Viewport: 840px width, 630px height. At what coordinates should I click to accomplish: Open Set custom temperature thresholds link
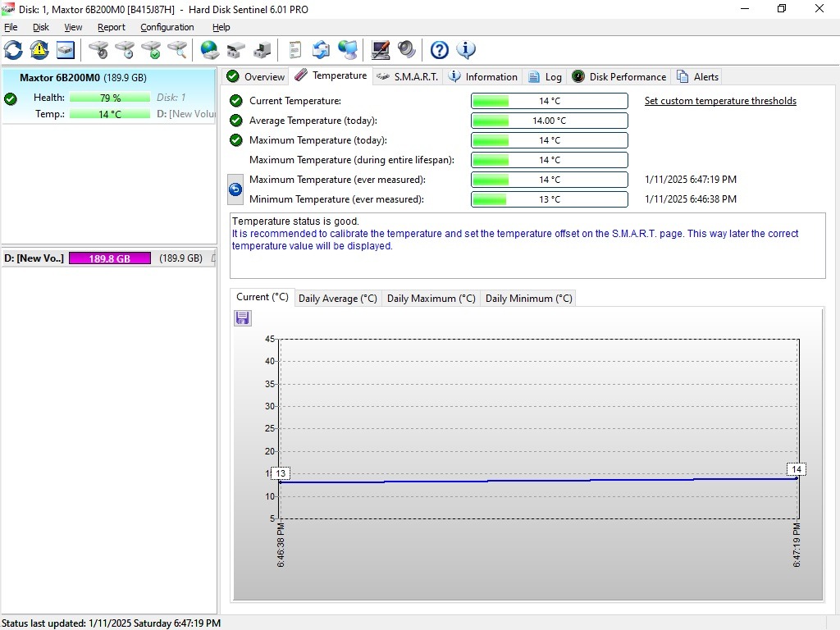pyautogui.click(x=720, y=101)
